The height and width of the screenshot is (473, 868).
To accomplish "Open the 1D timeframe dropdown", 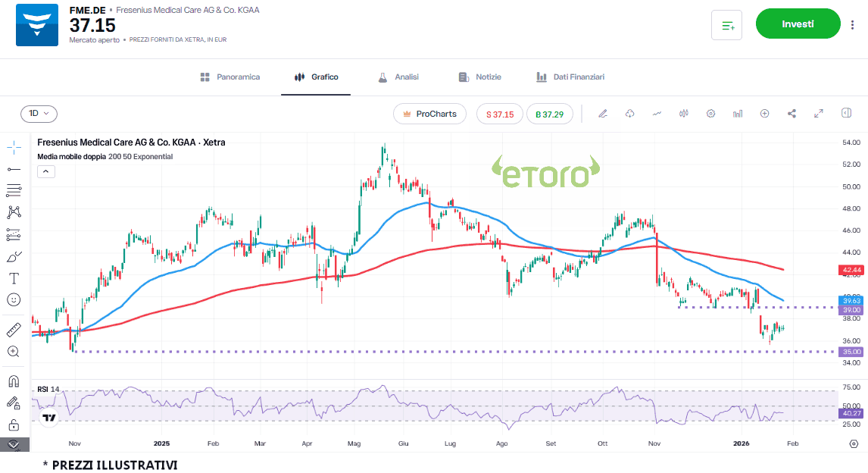I will point(39,114).
